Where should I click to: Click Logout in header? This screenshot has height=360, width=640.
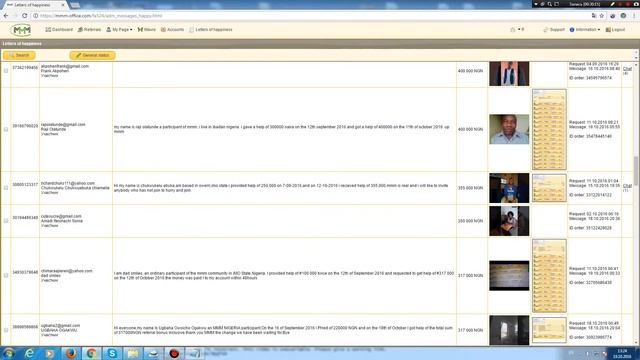[x=615, y=29]
